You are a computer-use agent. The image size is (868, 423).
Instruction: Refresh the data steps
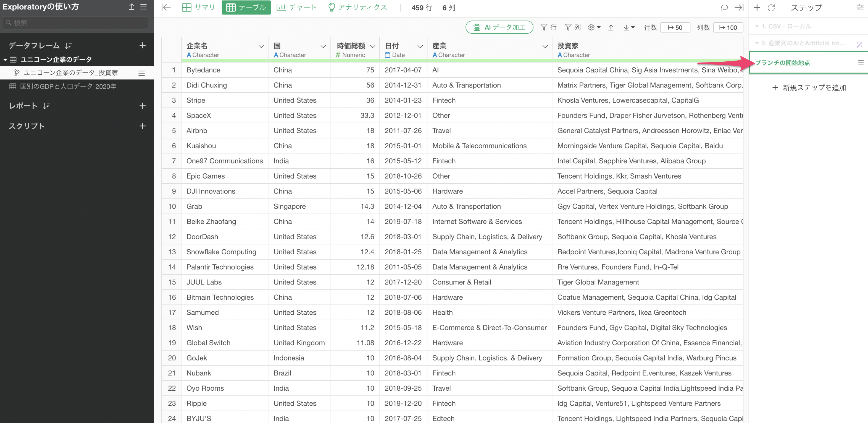[771, 7]
